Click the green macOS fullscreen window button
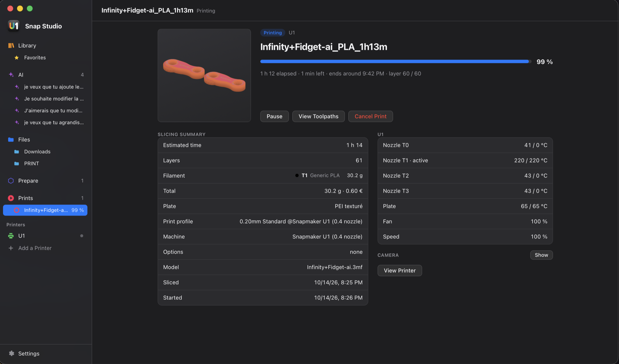This screenshot has width=619, height=364. [30, 9]
